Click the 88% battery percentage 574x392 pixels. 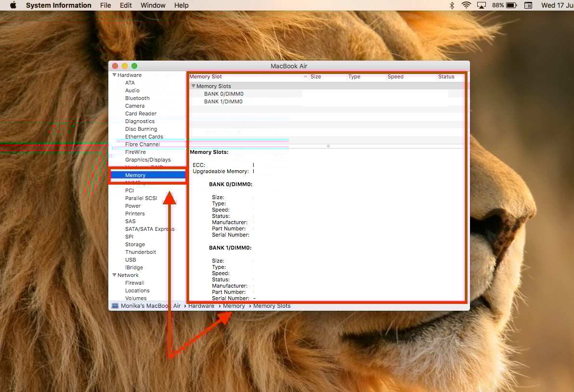498,5
